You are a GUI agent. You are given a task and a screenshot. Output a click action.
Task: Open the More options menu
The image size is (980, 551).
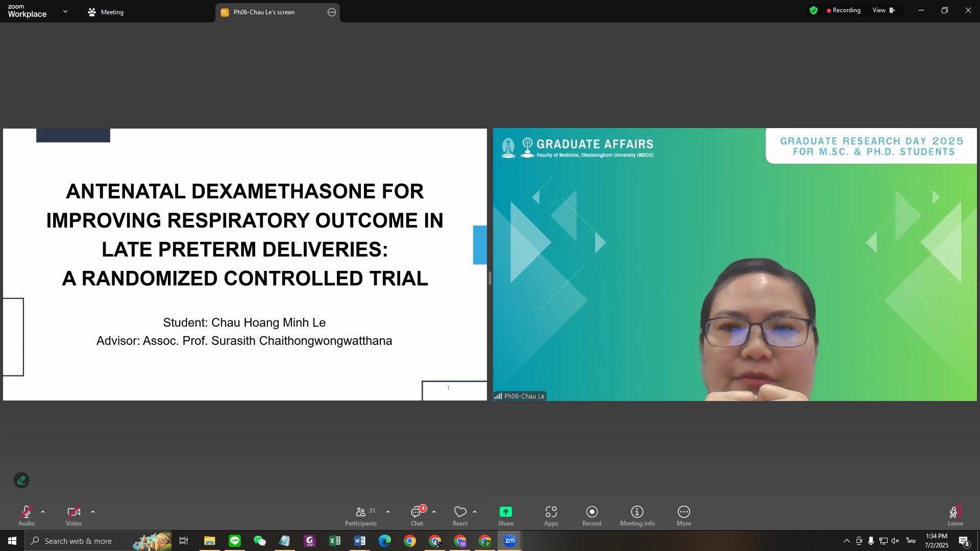point(683,515)
